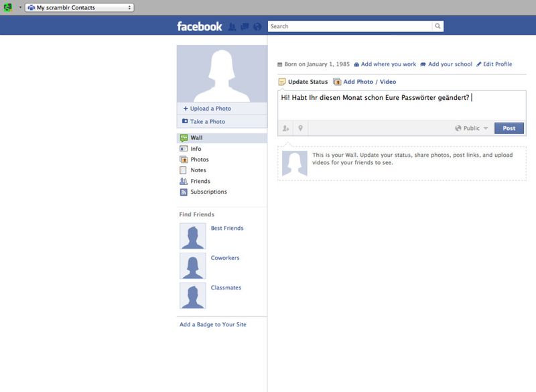Click the search magnifier button
536x392 pixels.
[x=438, y=26]
